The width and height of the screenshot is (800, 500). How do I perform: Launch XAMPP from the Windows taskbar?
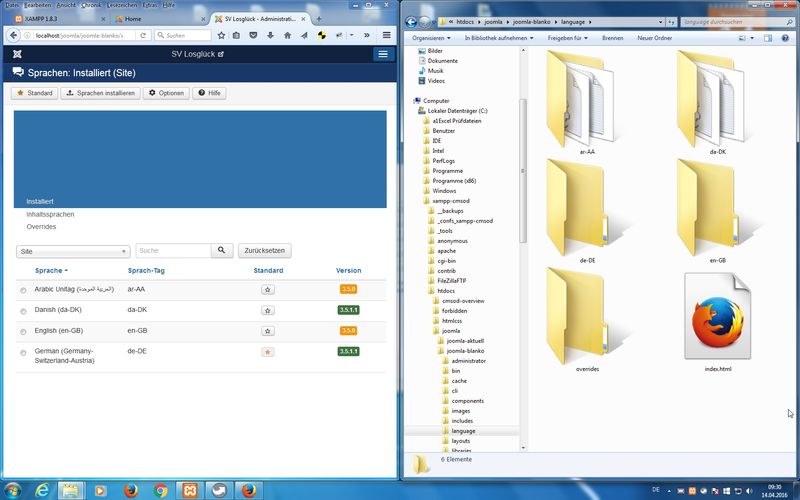pos(189,490)
